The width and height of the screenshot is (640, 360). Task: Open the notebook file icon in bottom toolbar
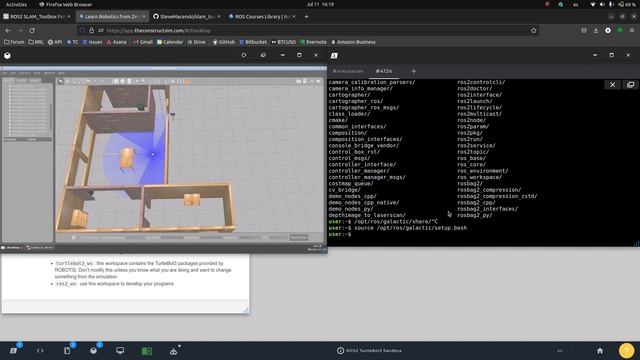[67, 351]
